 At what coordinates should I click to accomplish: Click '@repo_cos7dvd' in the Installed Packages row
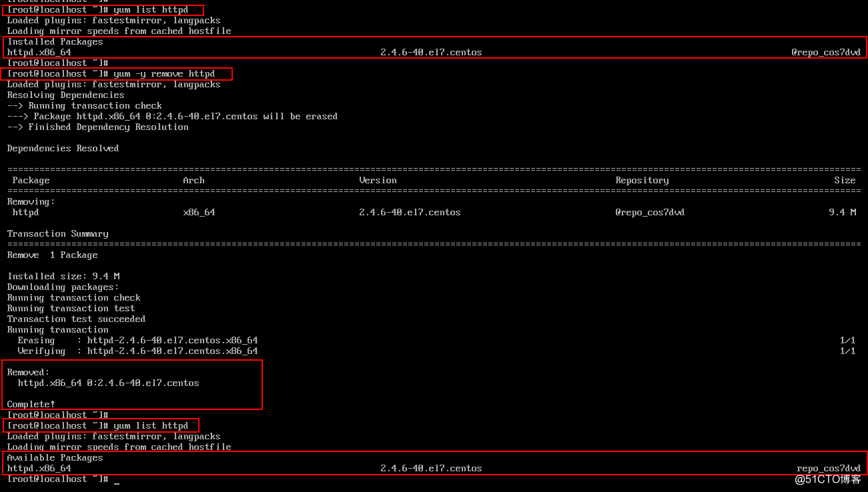826,52
